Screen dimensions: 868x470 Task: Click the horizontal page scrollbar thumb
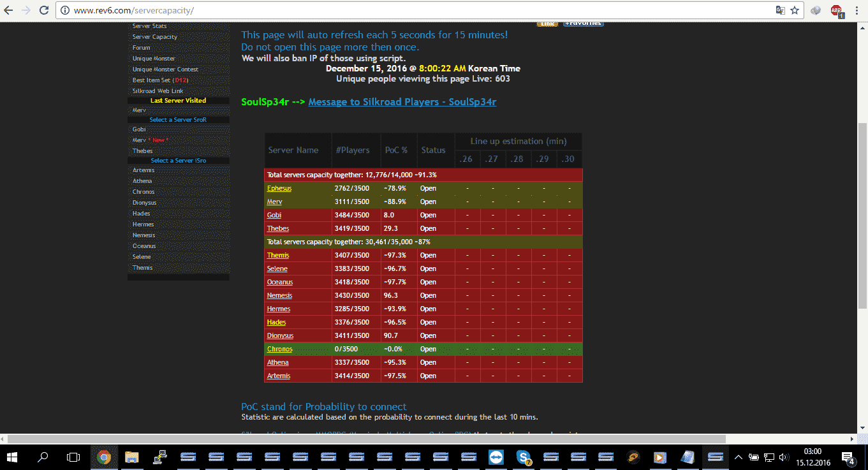[367, 439]
